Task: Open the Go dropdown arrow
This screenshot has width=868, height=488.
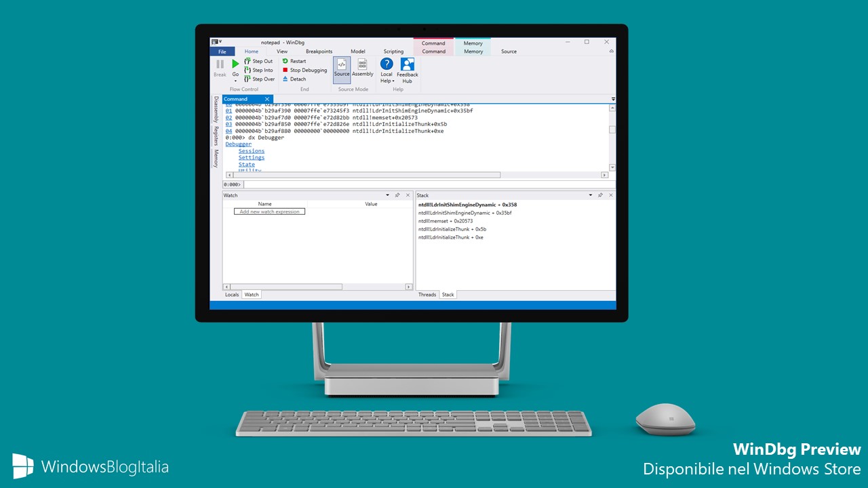Action: coord(235,81)
